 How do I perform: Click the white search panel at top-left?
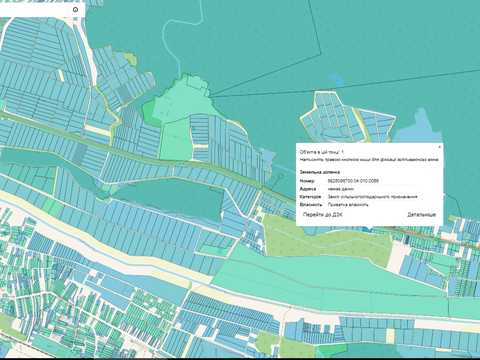[x=42, y=9]
